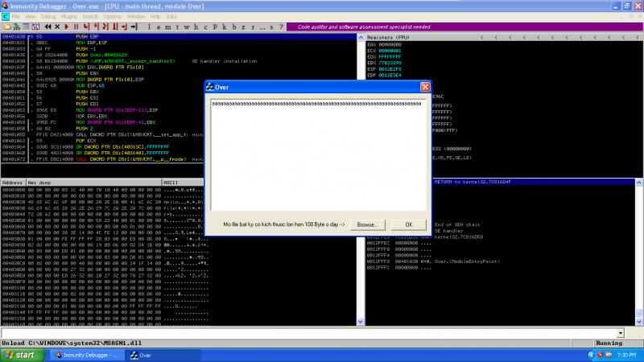Open the Window menu
The width and height of the screenshot is (644, 362).
[x=135, y=16]
